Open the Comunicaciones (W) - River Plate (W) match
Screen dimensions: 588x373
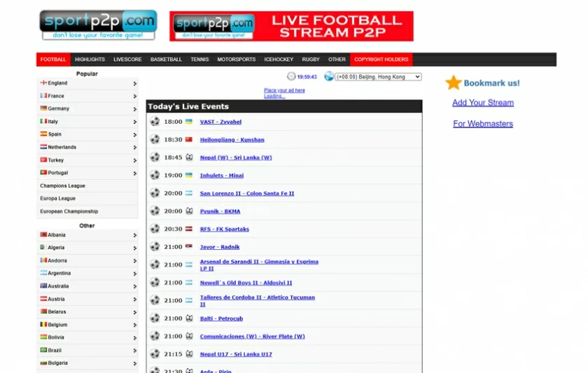point(253,337)
